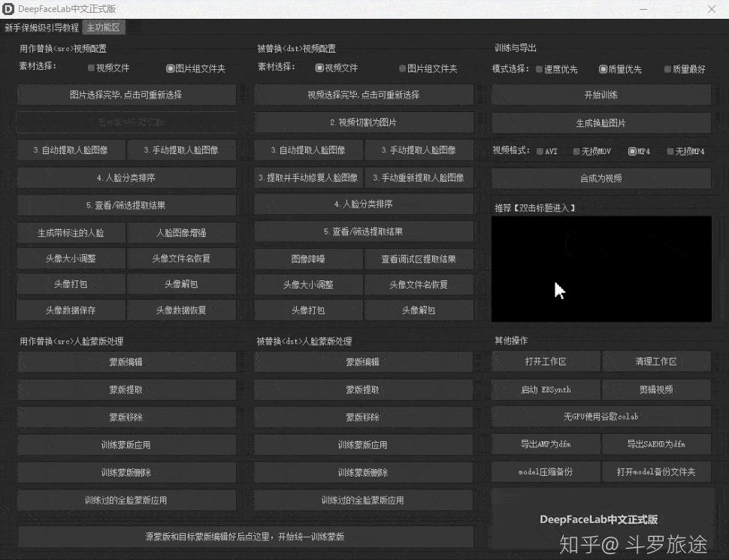The height and width of the screenshot is (560, 729).
Task: Click 头像打包 under src video config
Action: click(x=71, y=284)
